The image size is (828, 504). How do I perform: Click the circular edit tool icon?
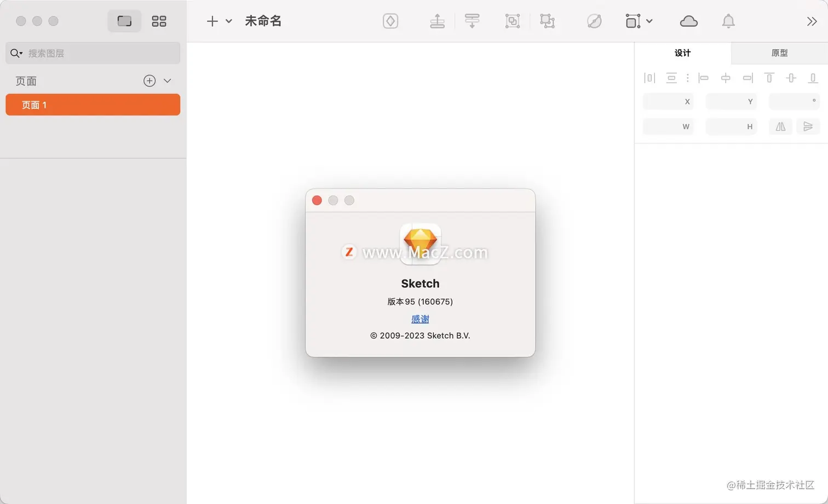point(594,21)
